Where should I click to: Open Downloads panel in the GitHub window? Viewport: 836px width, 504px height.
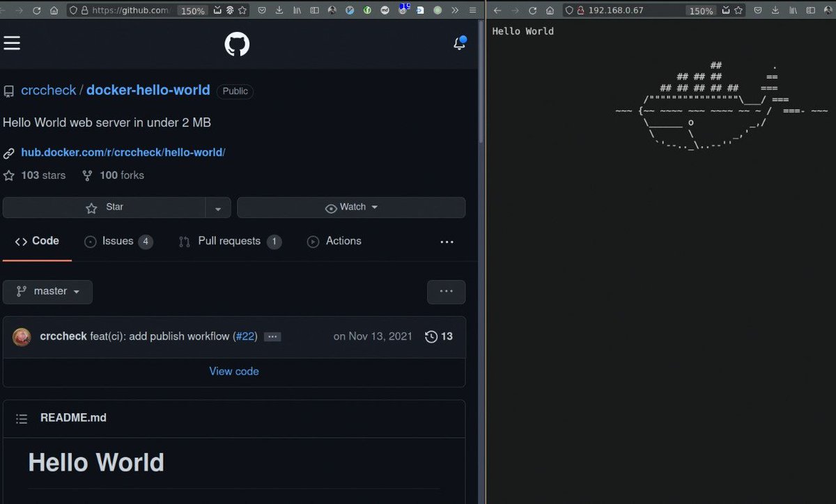279,10
